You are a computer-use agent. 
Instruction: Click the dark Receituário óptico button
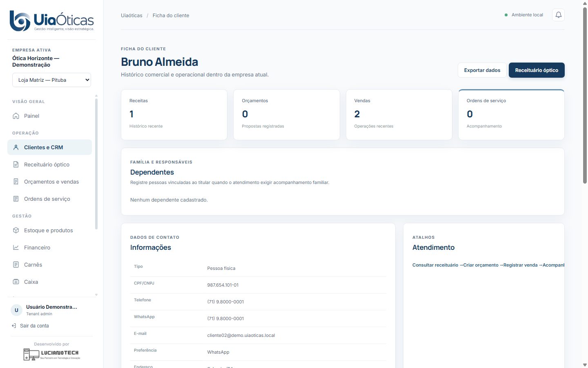coord(537,70)
